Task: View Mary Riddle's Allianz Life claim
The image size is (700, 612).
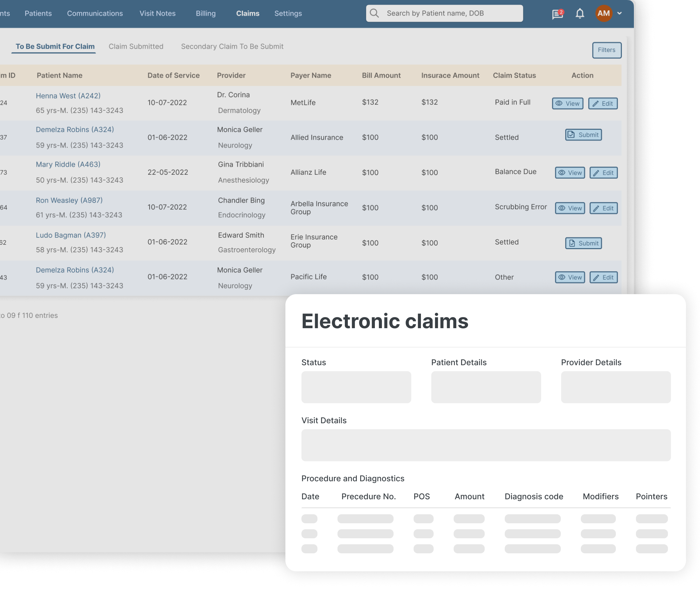Action: [x=570, y=173]
